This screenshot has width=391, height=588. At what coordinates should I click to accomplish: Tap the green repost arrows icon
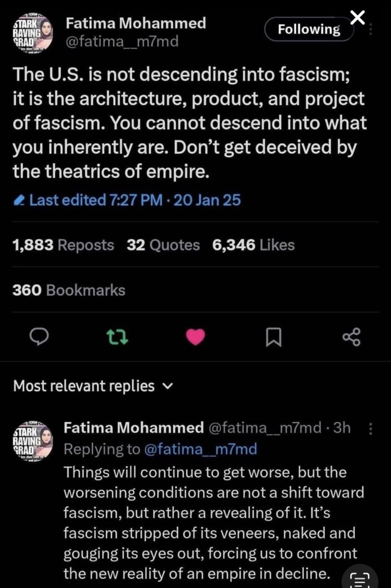pyautogui.click(x=117, y=337)
